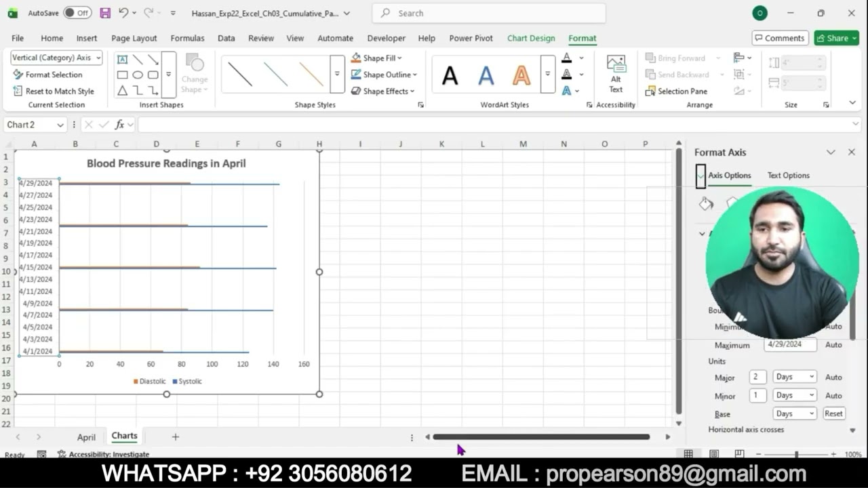Viewport: 868px width, 488px height.
Task: Select the Line shape tool
Action: point(138,60)
